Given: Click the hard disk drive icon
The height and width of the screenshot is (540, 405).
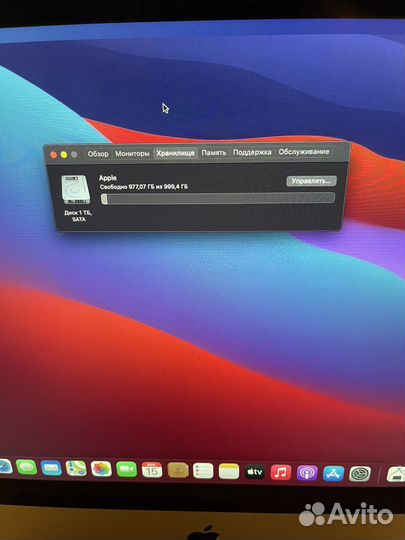Looking at the screenshot, I should coord(76,190).
